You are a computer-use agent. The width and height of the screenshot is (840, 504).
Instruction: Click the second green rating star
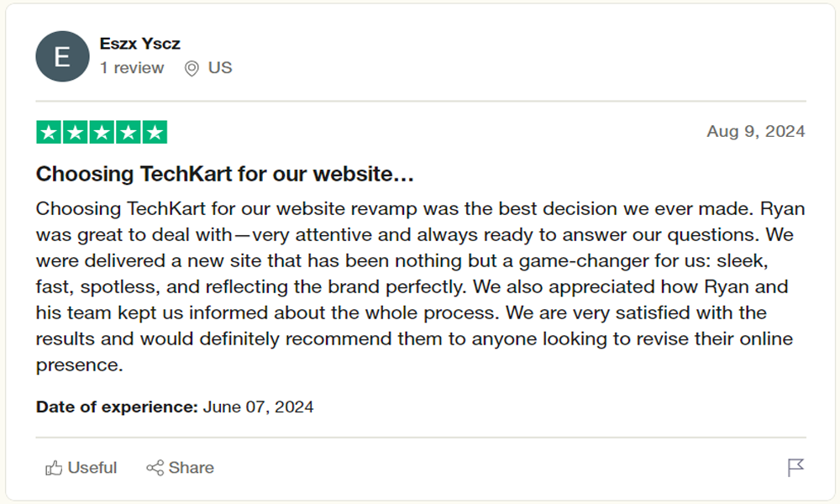(x=75, y=132)
